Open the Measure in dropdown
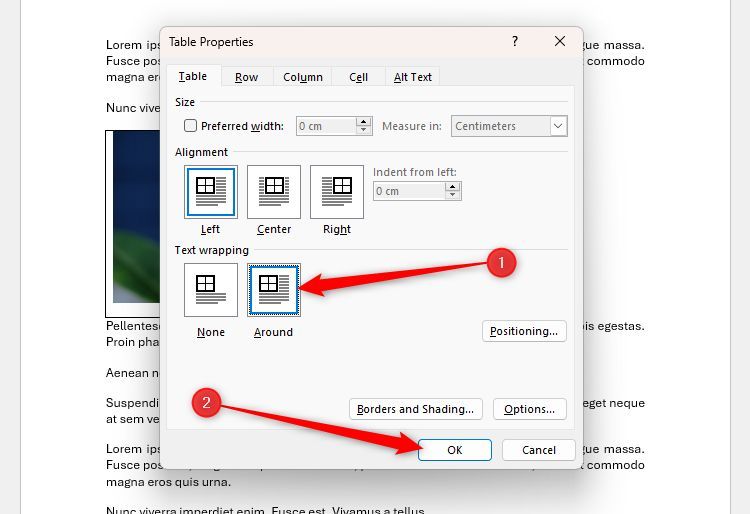 tap(558, 126)
